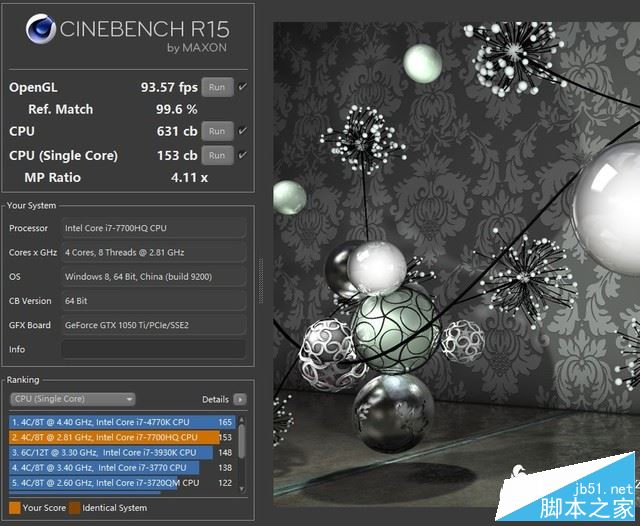The image size is (640, 526).
Task: Run the CPU benchmark
Action: pyautogui.click(x=217, y=131)
